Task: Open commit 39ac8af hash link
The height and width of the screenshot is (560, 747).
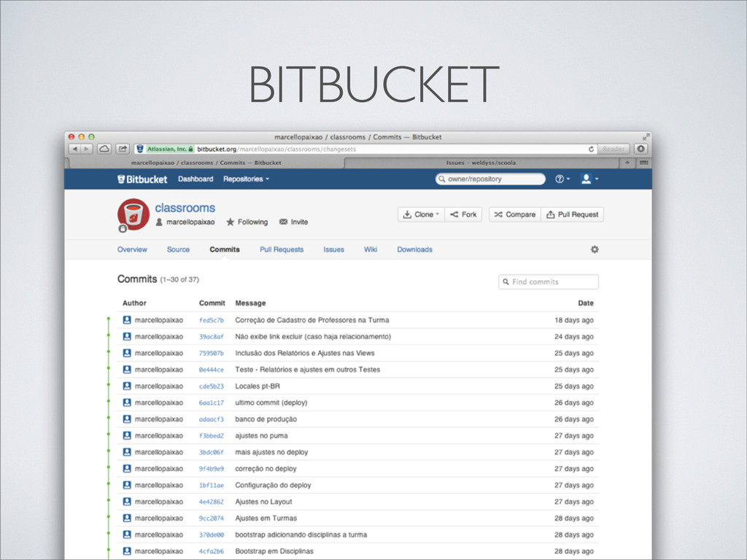Action: point(211,337)
